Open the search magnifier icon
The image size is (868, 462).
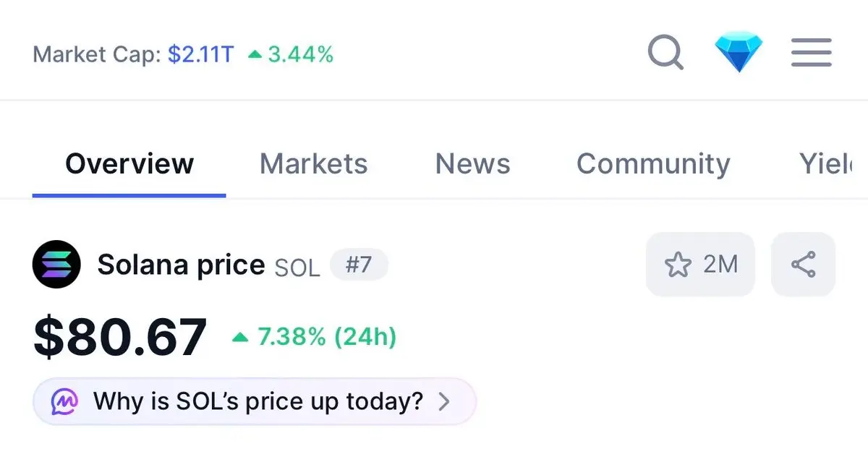(x=665, y=53)
